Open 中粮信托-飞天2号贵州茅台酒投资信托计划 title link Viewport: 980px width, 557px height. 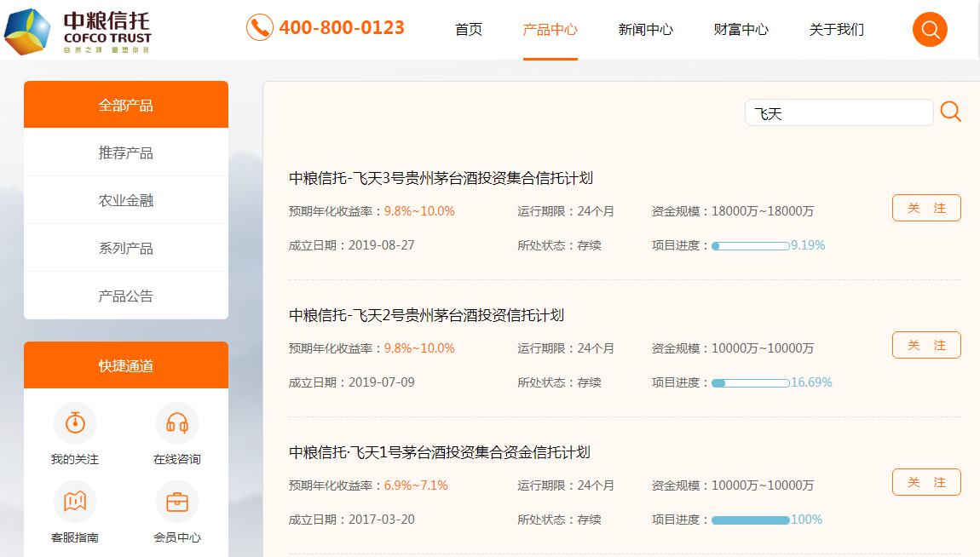(426, 315)
